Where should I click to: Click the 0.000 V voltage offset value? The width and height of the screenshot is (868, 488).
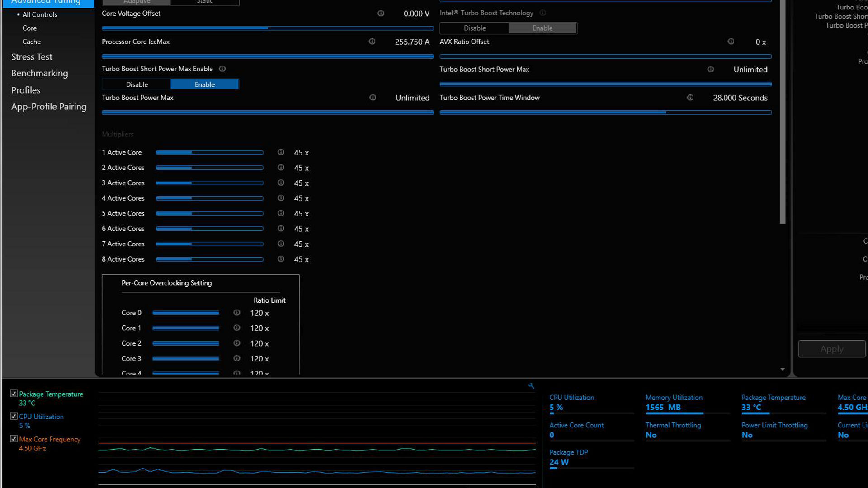click(416, 14)
